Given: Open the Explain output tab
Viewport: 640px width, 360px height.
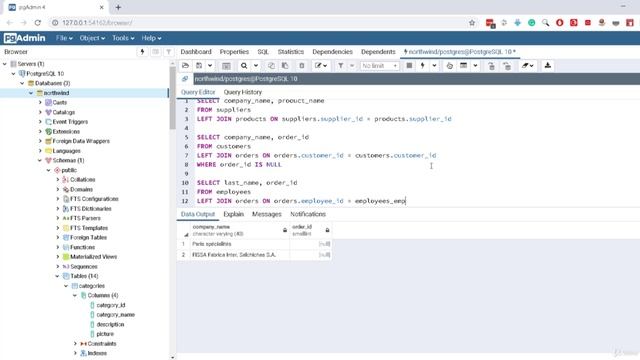Looking at the screenshot, I should (233, 214).
